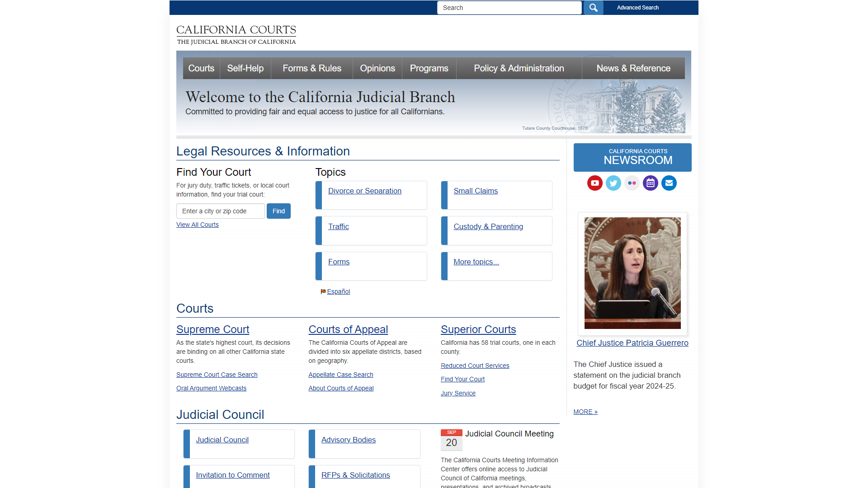Open About Courts of Appeal
868x488 pixels.
point(341,388)
